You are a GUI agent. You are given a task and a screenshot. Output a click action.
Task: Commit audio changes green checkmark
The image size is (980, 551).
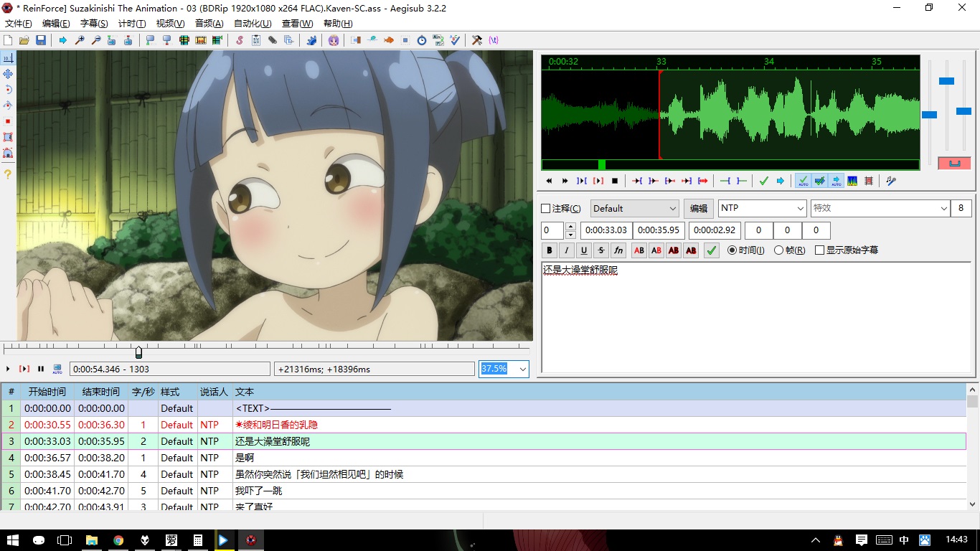[763, 181]
